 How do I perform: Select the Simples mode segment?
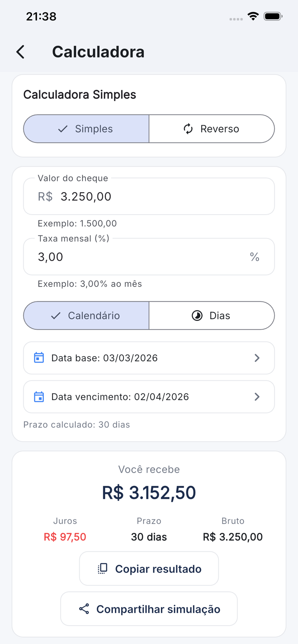click(86, 129)
